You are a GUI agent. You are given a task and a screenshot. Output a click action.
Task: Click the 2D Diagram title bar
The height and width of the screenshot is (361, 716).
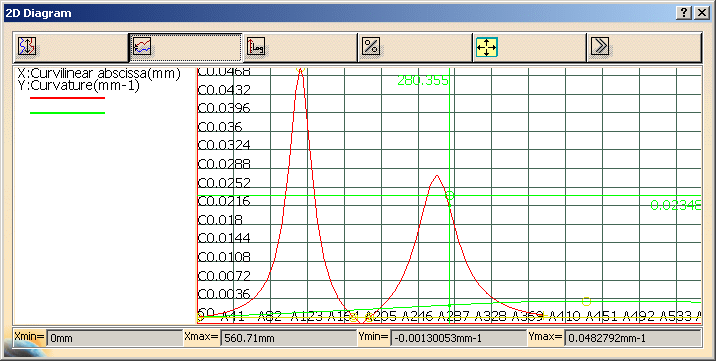click(338, 13)
